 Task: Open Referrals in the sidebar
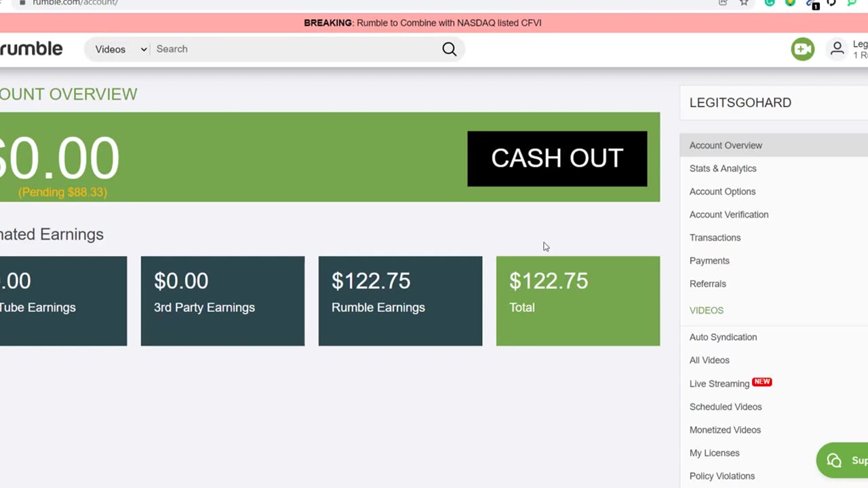707,283
